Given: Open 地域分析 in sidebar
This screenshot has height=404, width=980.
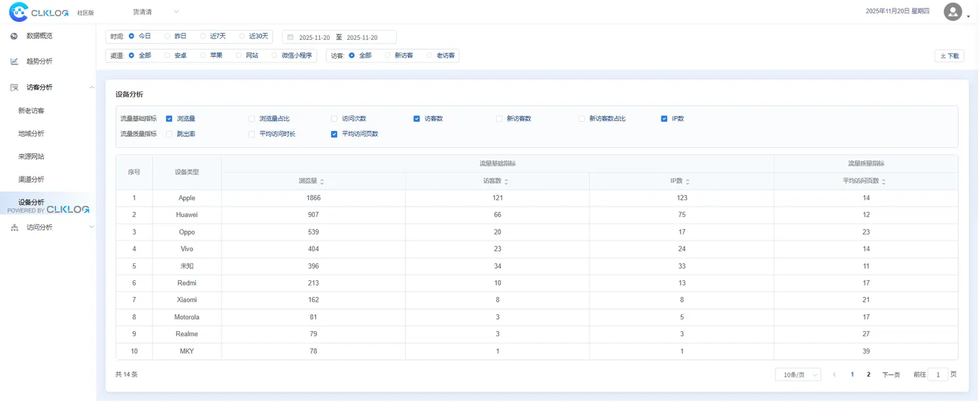Looking at the screenshot, I should [31, 134].
